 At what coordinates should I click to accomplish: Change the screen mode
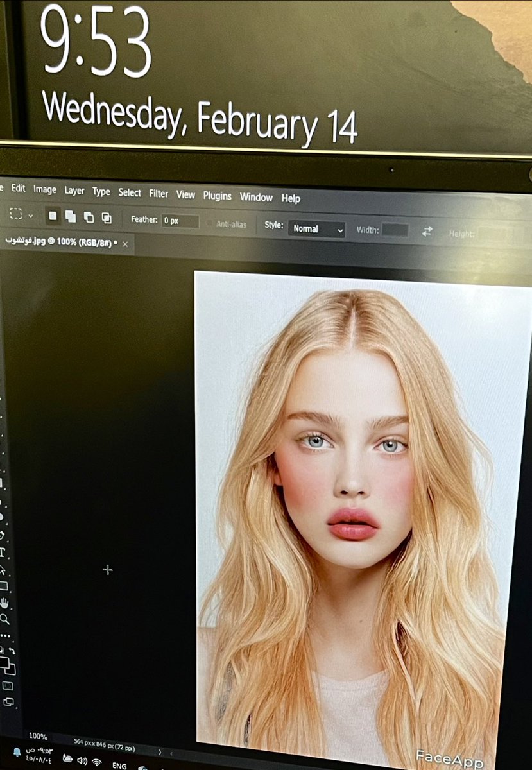pyautogui.click(x=8, y=703)
